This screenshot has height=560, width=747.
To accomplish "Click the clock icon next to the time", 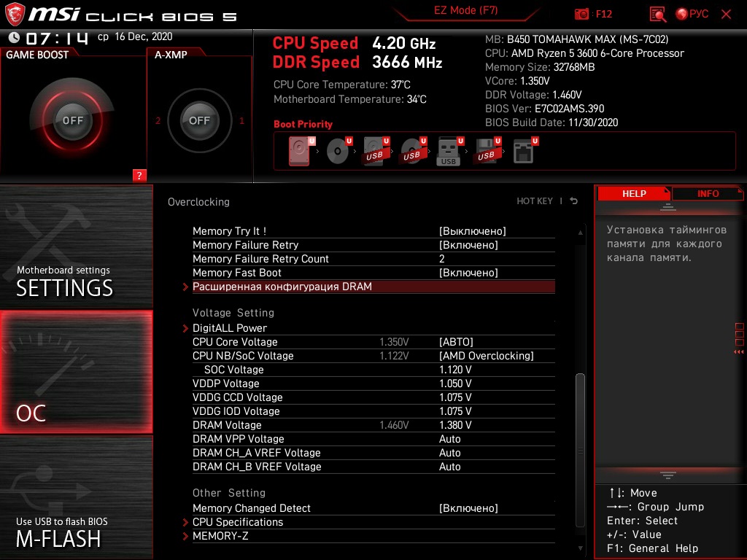I will (15, 37).
